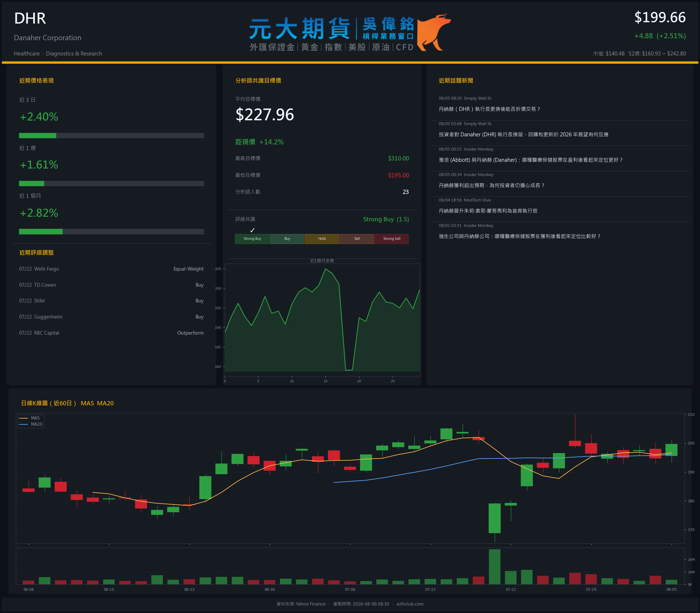Click the $310.00 highest target price
This screenshot has width=700, height=613.
pos(398,158)
